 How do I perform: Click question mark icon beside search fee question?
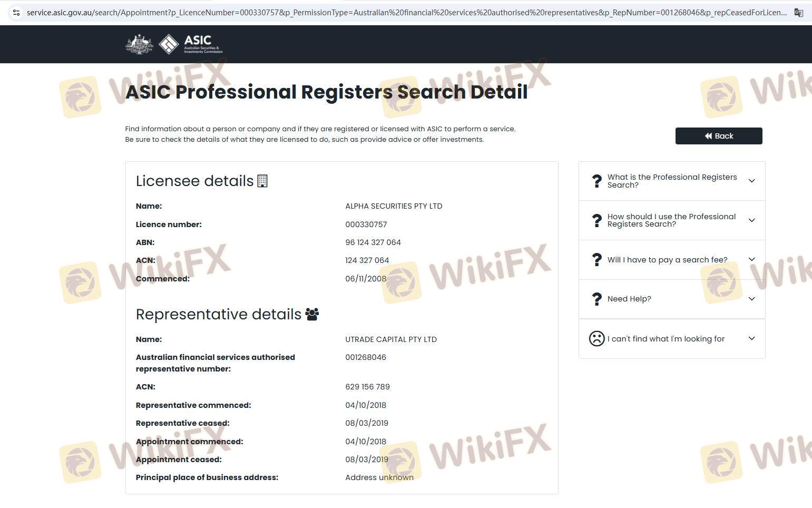point(596,260)
